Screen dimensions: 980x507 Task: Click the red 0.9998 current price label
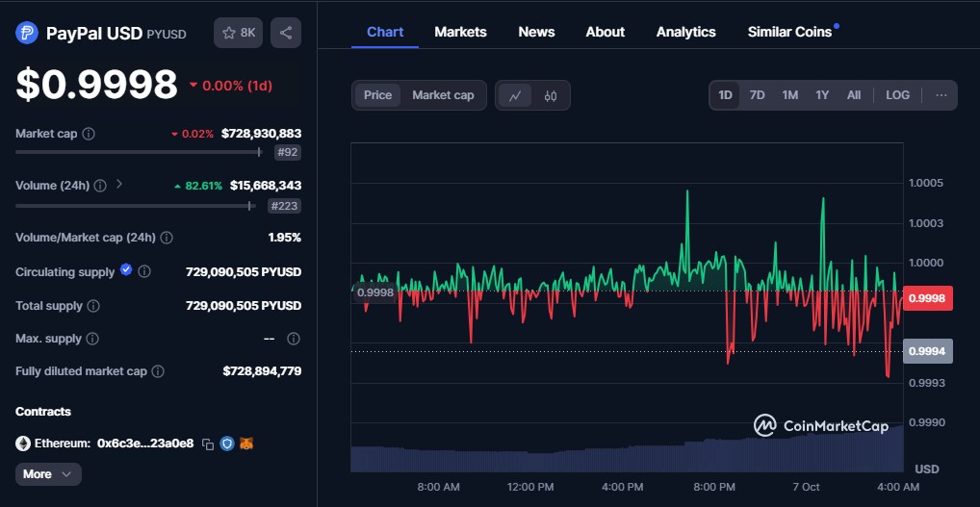click(927, 298)
